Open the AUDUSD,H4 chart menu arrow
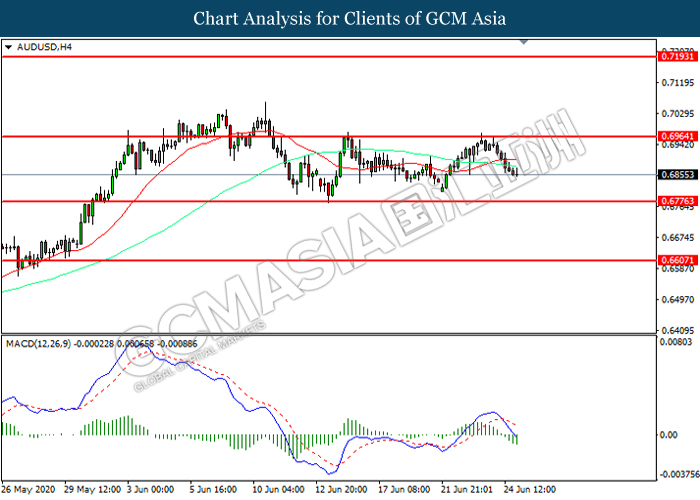This screenshot has height=500, width=700. tap(8, 47)
